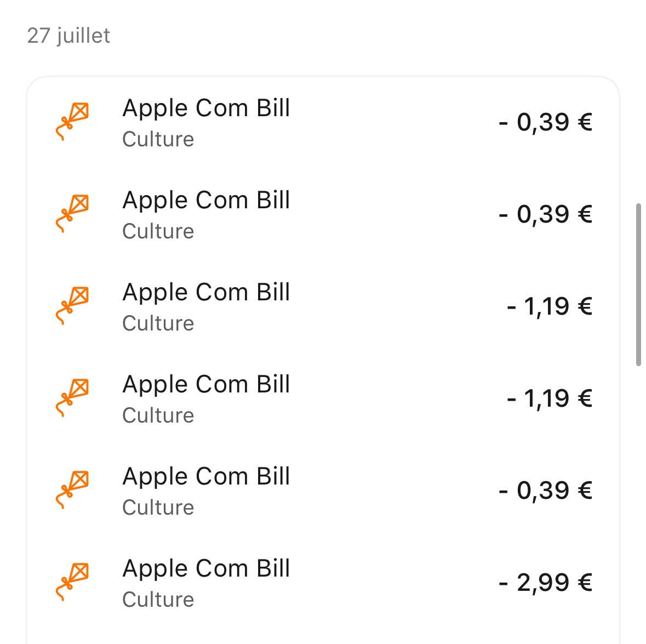
Task: Click the first - 1,19 € amount
Action: (550, 306)
